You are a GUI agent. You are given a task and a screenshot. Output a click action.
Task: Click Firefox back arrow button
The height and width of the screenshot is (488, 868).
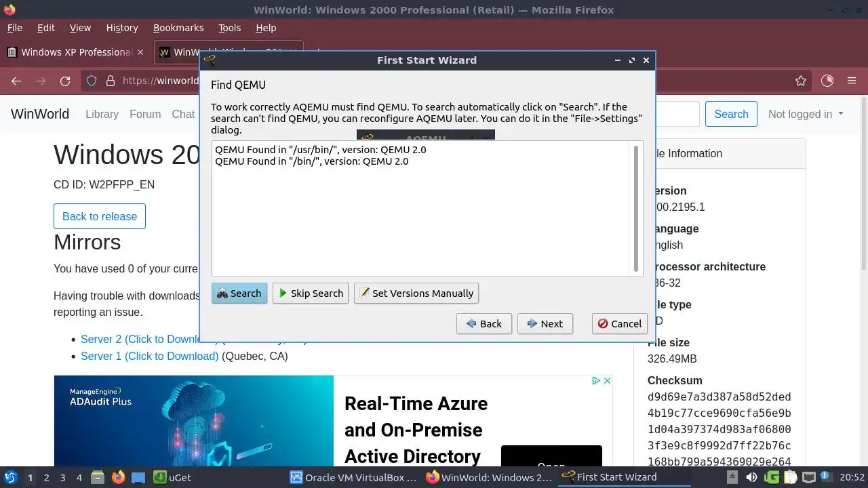[x=16, y=81]
